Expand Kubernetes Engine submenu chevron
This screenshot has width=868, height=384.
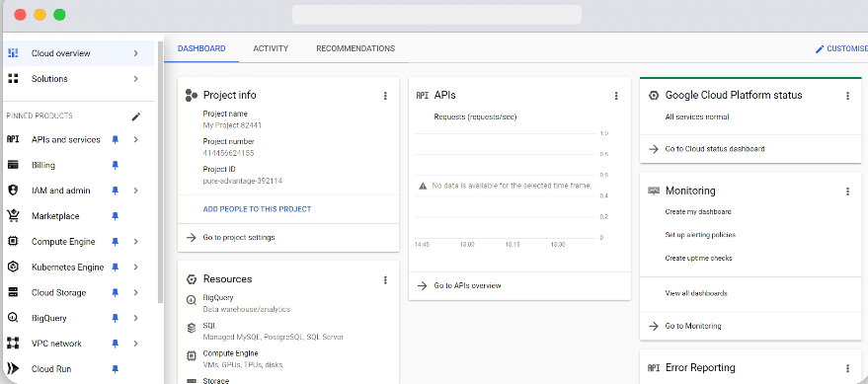click(x=135, y=267)
